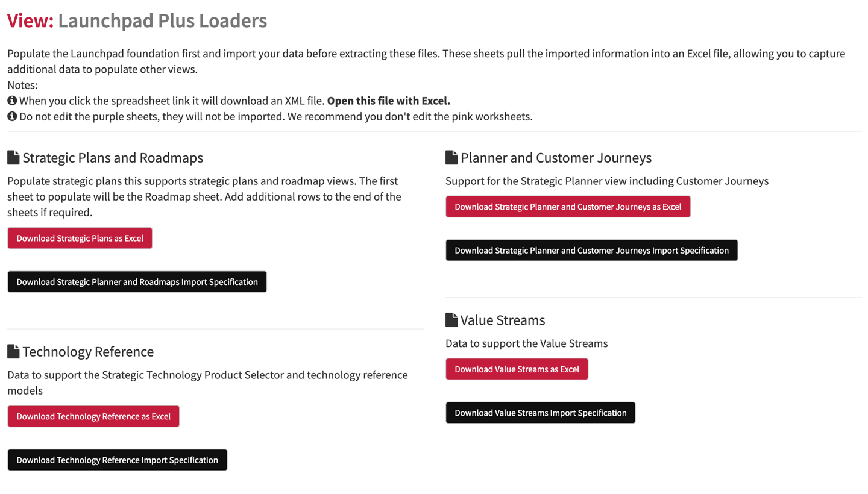Click the file icon beside Planner and Customer Journeys
The image size is (868, 494).
pyautogui.click(x=451, y=158)
